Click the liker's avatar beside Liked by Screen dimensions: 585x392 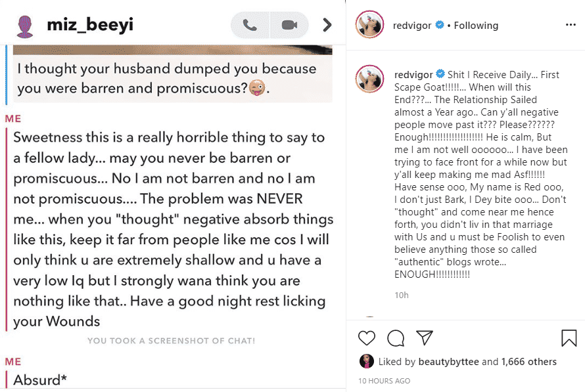click(x=367, y=361)
